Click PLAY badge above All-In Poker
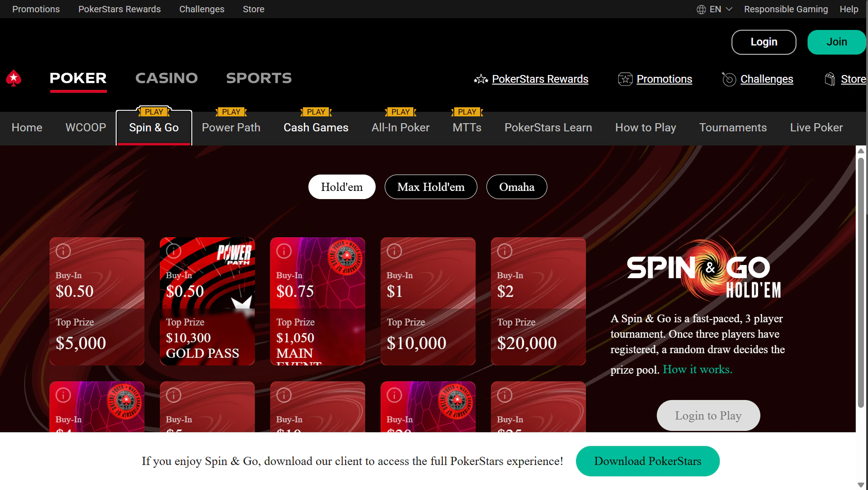Screen dimensions: 868x490 (x=401, y=112)
